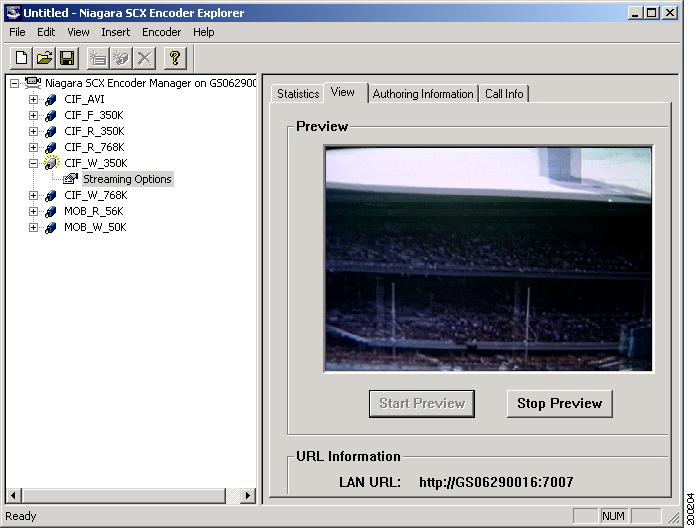Click the Save floppy disk icon
The height and width of the screenshot is (528, 696).
pyautogui.click(x=67, y=58)
